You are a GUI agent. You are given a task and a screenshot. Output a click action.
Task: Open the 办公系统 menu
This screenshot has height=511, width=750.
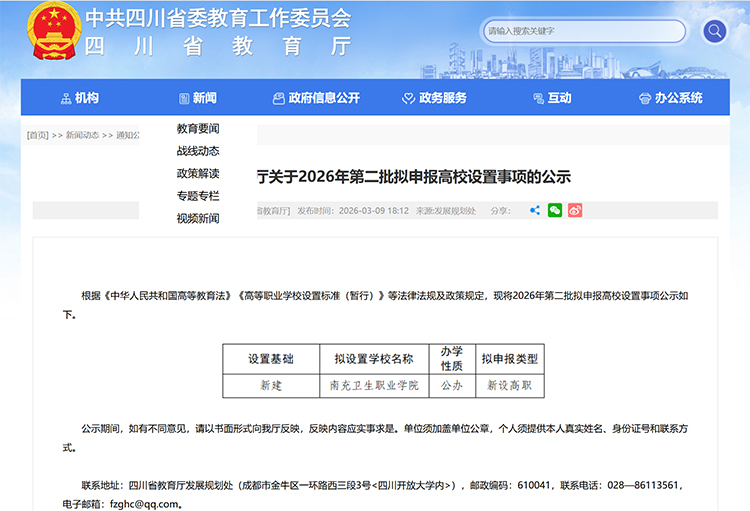671,98
